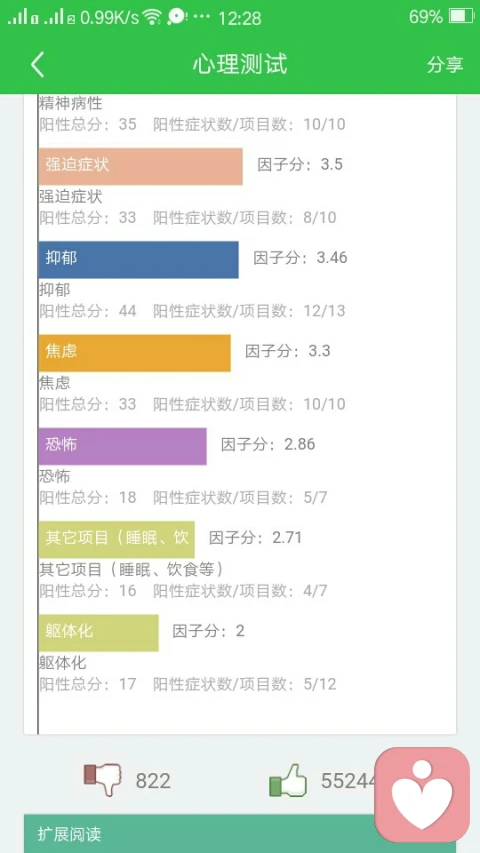
Task: Tap the chat notification icon in status bar
Action: click(x=176, y=17)
